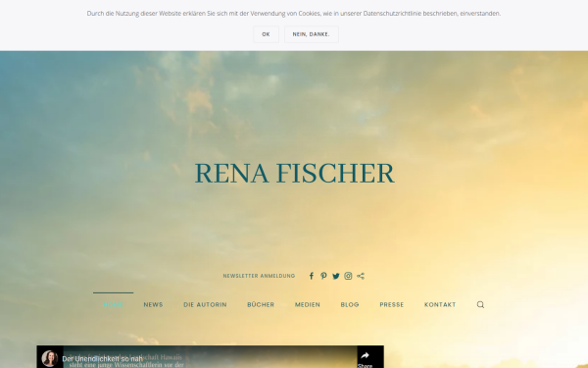Open the Instagram social icon

[x=348, y=276]
